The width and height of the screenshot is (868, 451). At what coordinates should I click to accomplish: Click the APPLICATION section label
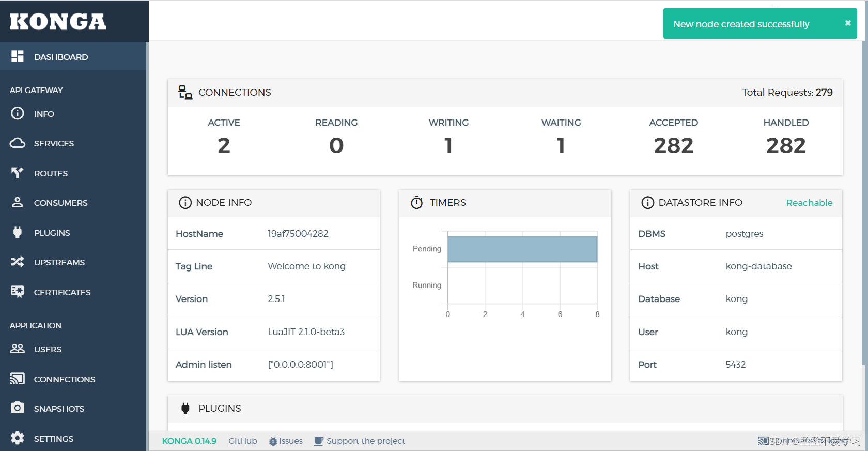35,325
